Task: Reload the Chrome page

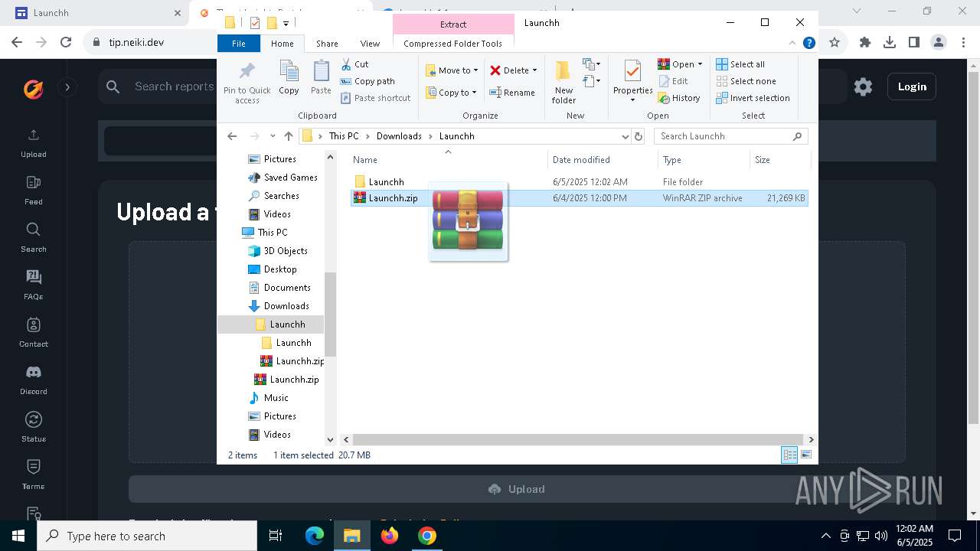Action: pos(66,43)
